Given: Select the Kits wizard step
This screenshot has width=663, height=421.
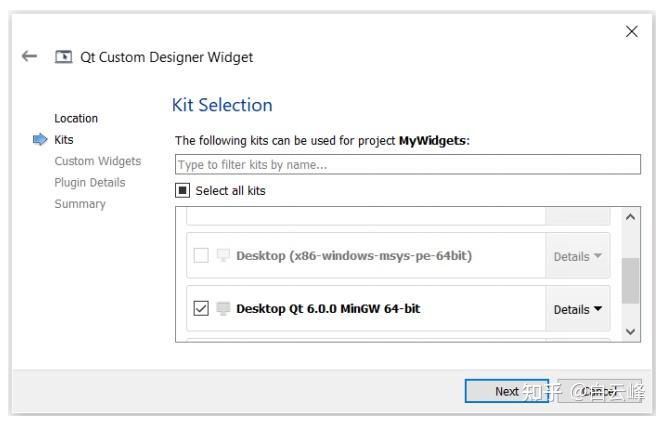Looking at the screenshot, I should tap(64, 140).
